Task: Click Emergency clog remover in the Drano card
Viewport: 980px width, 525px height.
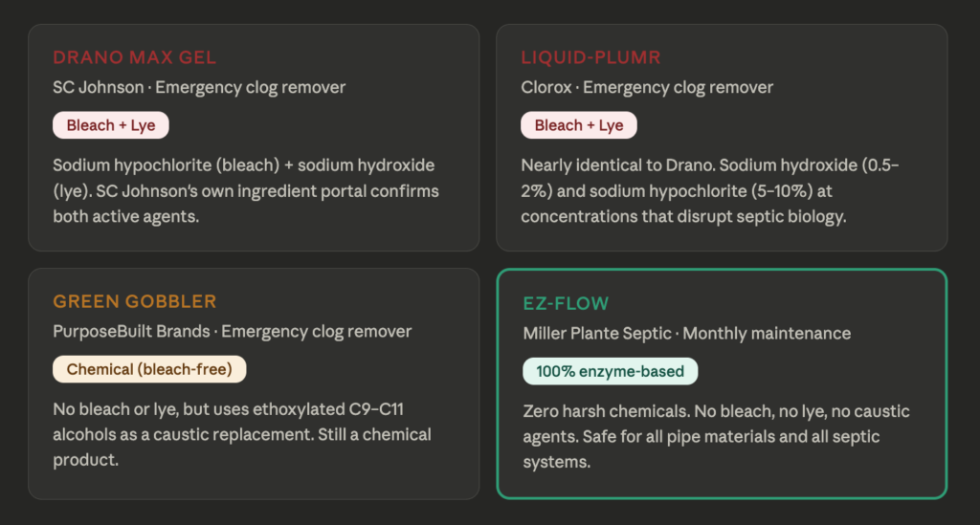Action: [250, 87]
